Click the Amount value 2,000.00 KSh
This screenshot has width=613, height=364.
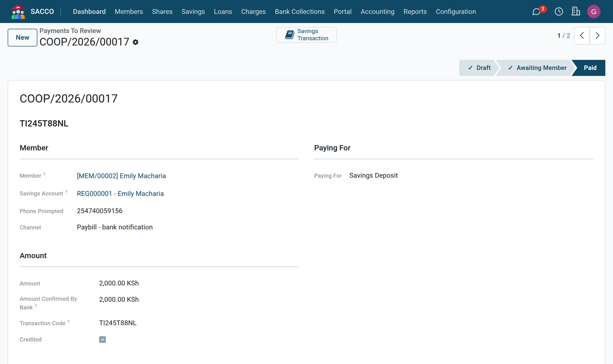[119, 283]
